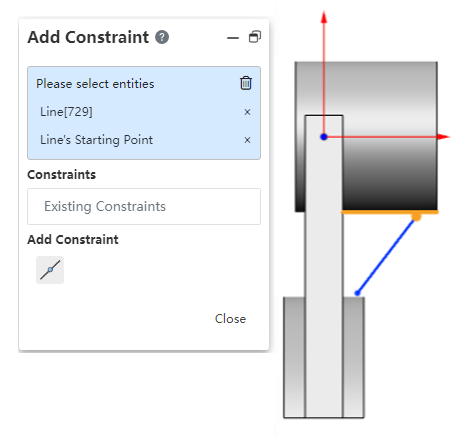Viewport: 453px width, 438px height.
Task: Minimize the Add Constraint dialog
Action: pos(233,38)
